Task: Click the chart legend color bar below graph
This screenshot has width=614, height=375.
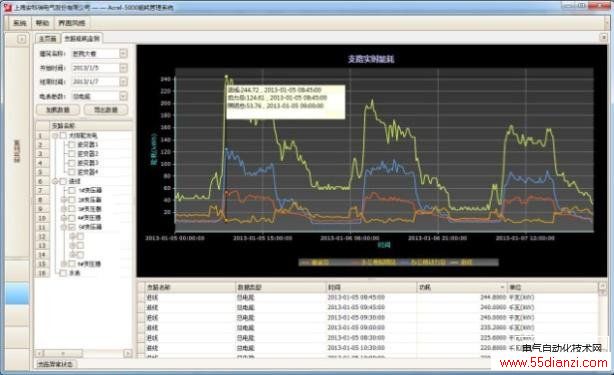Action: click(398, 262)
